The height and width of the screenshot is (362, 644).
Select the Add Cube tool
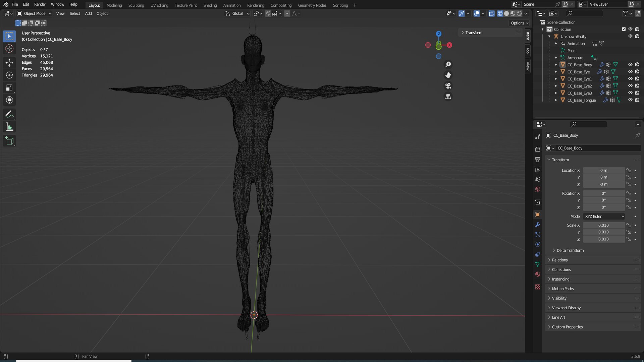(9, 141)
